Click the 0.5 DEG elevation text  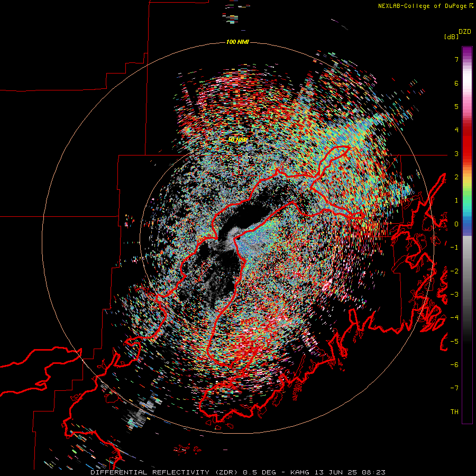pos(259,472)
